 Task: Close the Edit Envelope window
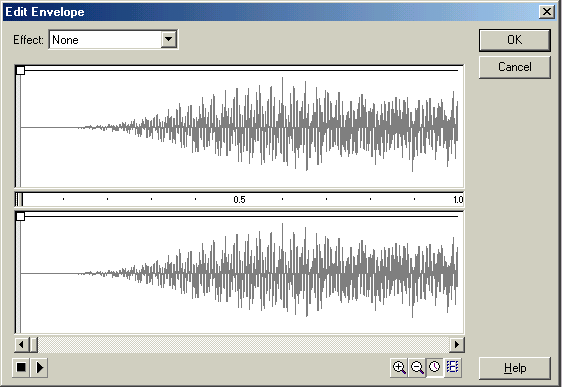547,12
